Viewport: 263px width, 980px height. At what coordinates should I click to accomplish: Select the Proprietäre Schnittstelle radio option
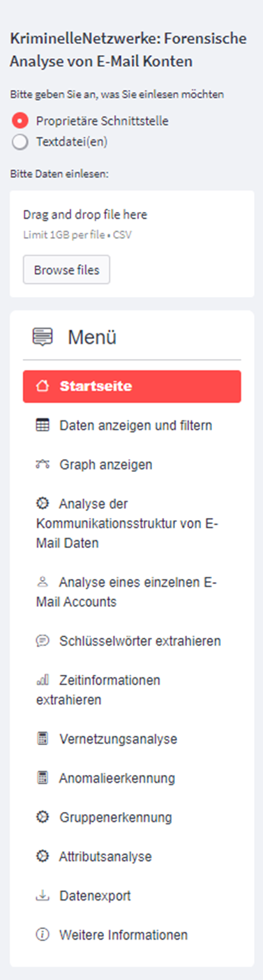pos(20,121)
